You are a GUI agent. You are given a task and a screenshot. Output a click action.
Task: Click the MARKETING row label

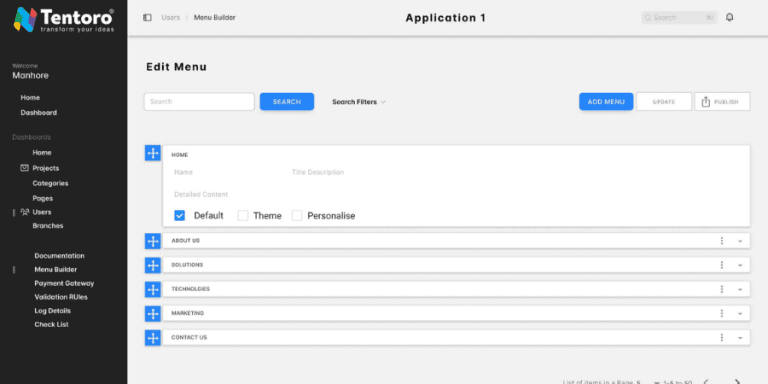click(187, 313)
